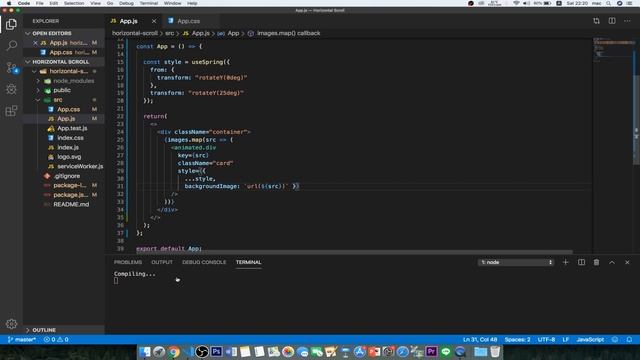The width and height of the screenshot is (640, 360).
Task: Select the terminal dropdown showing 1: node
Action: click(516, 262)
